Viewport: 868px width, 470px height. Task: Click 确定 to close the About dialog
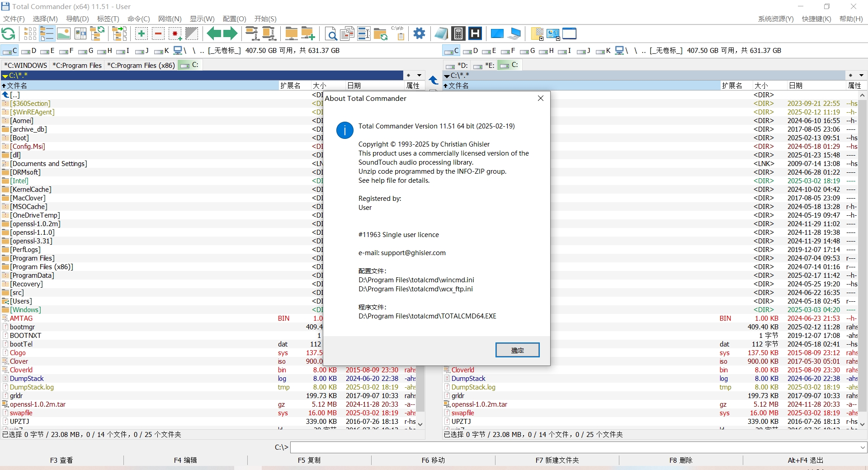coord(517,350)
